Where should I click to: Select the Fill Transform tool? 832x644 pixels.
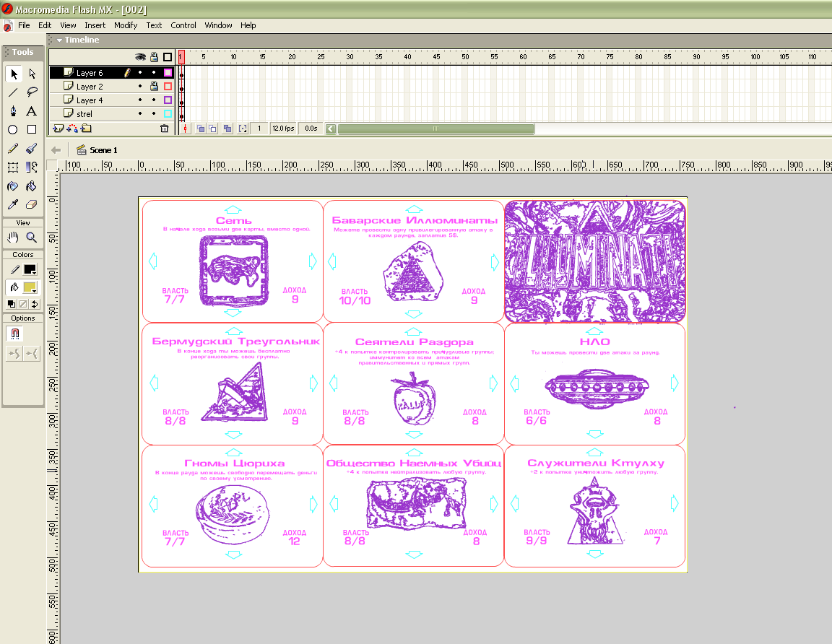(x=32, y=167)
